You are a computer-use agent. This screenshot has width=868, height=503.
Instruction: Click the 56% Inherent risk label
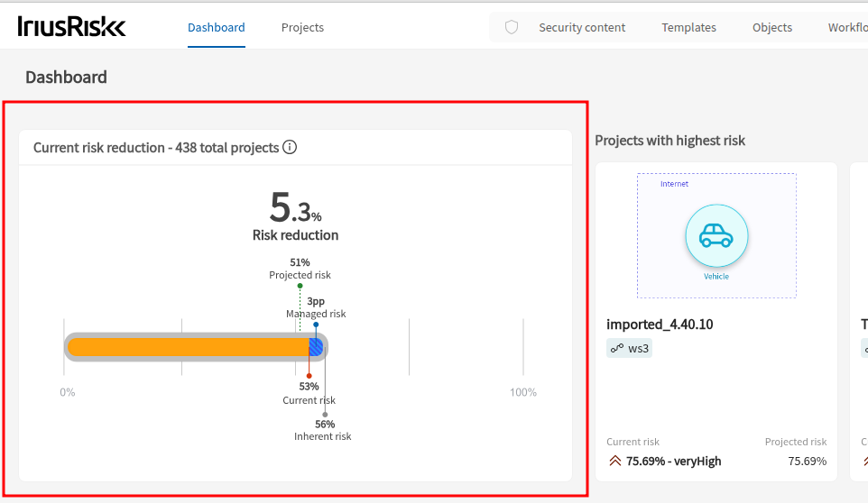[x=323, y=430]
